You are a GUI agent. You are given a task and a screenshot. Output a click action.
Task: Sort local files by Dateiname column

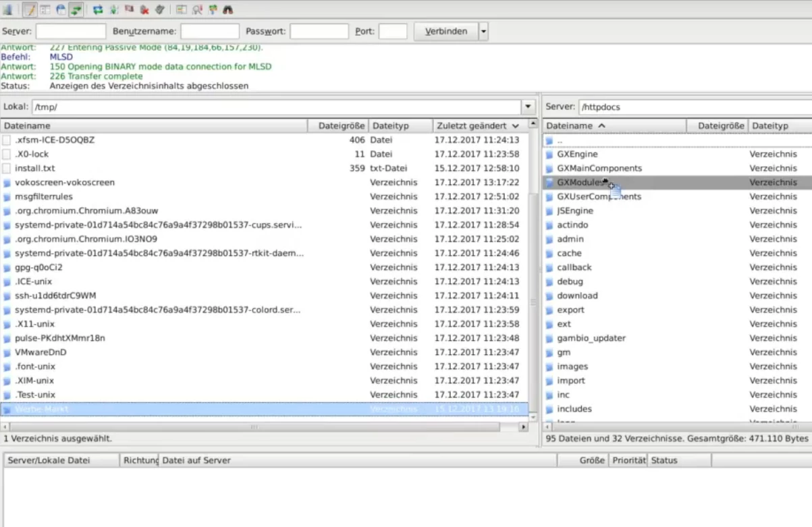pos(154,126)
